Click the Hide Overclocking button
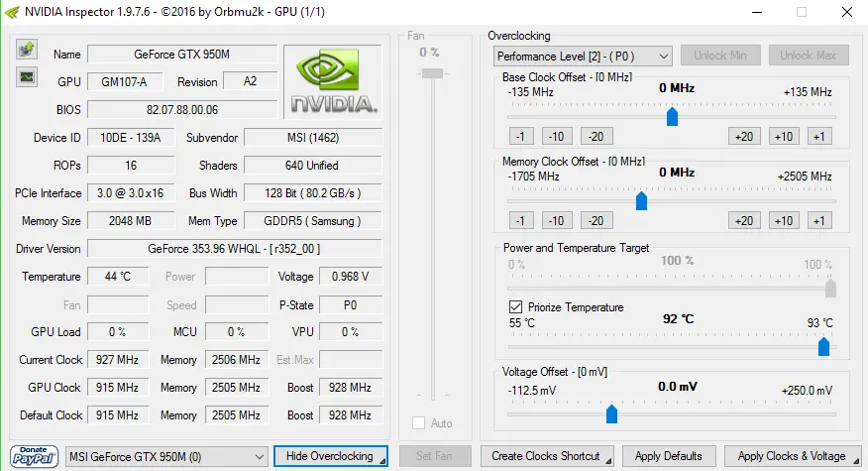 [331, 456]
